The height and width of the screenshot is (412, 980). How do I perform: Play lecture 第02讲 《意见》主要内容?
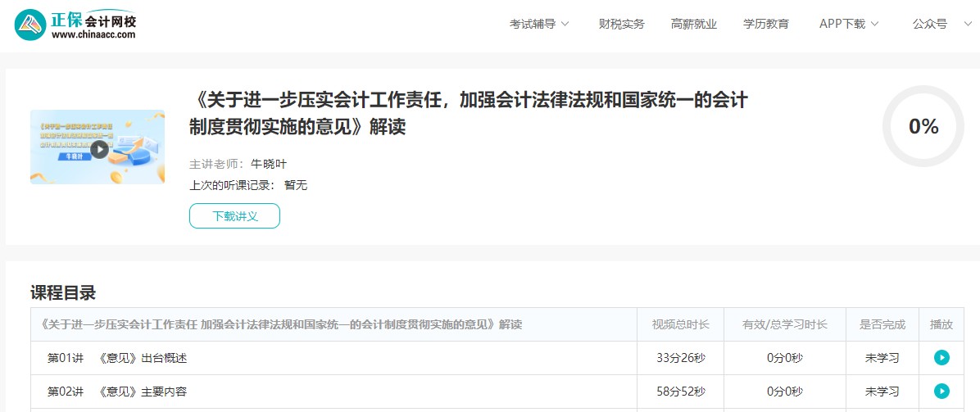click(x=941, y=392)
